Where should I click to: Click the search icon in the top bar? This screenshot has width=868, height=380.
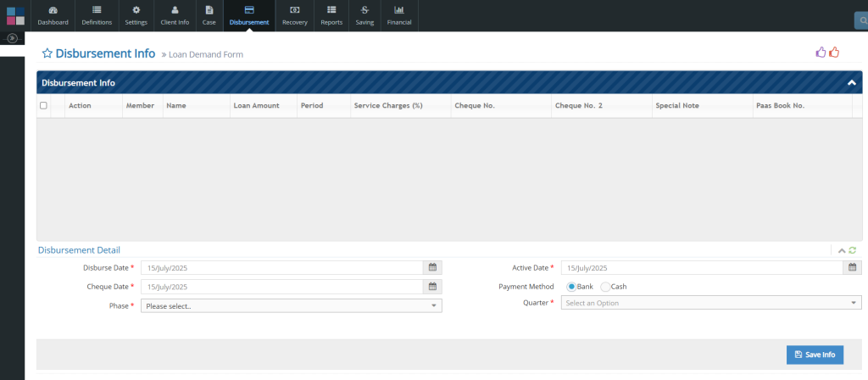[861, 18]
